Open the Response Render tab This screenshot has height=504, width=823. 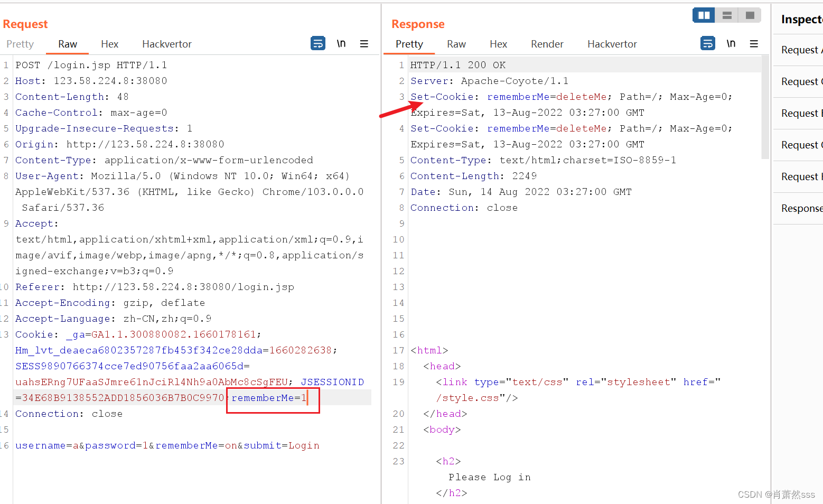547,44
